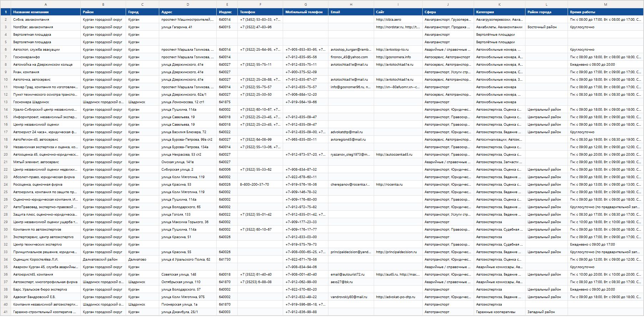Click the 'улица Джамбула, 25/1' address cell
644x322 pixels.
pos(188,312)
